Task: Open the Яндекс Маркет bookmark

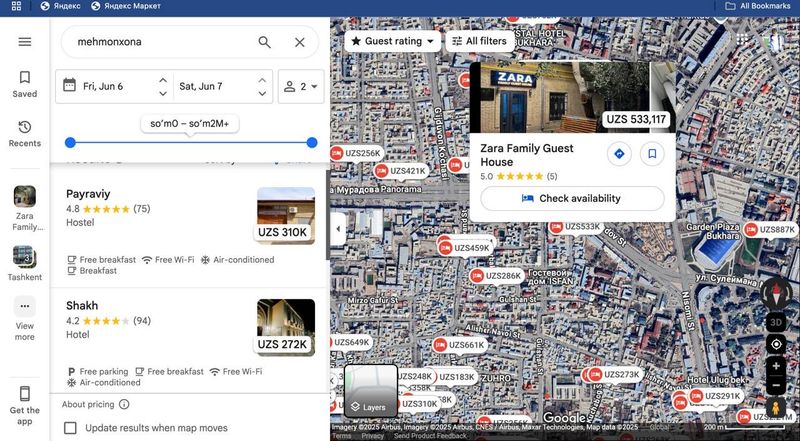Action: coord(126,6)
